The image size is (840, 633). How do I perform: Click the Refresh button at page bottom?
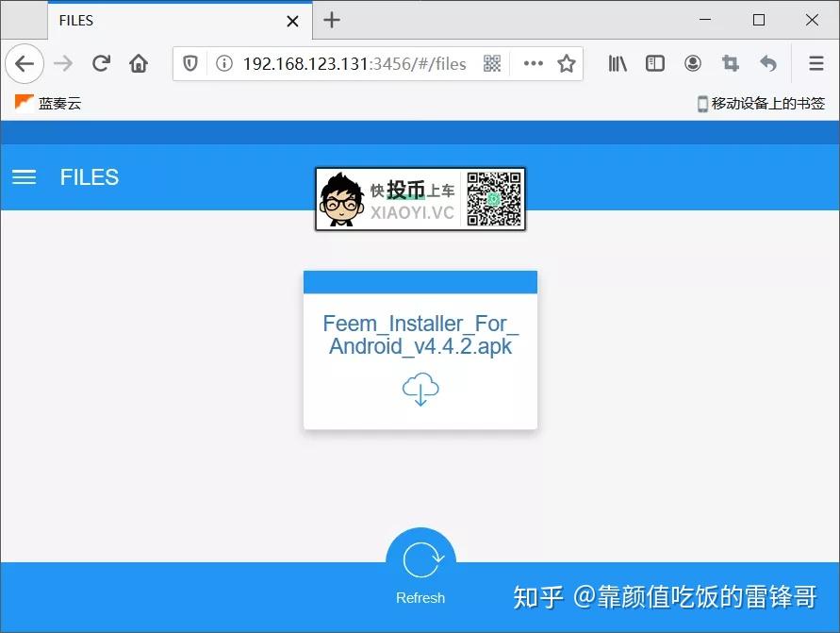[420, 568]
